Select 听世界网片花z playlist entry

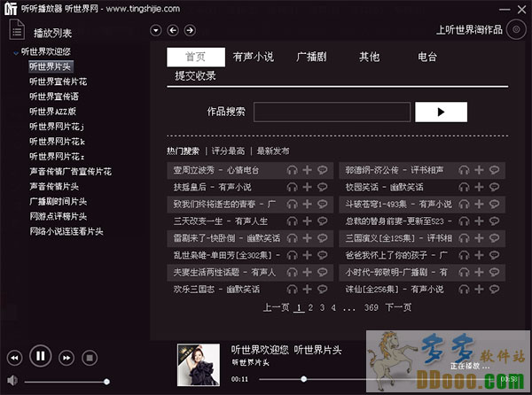coord(57,156)
